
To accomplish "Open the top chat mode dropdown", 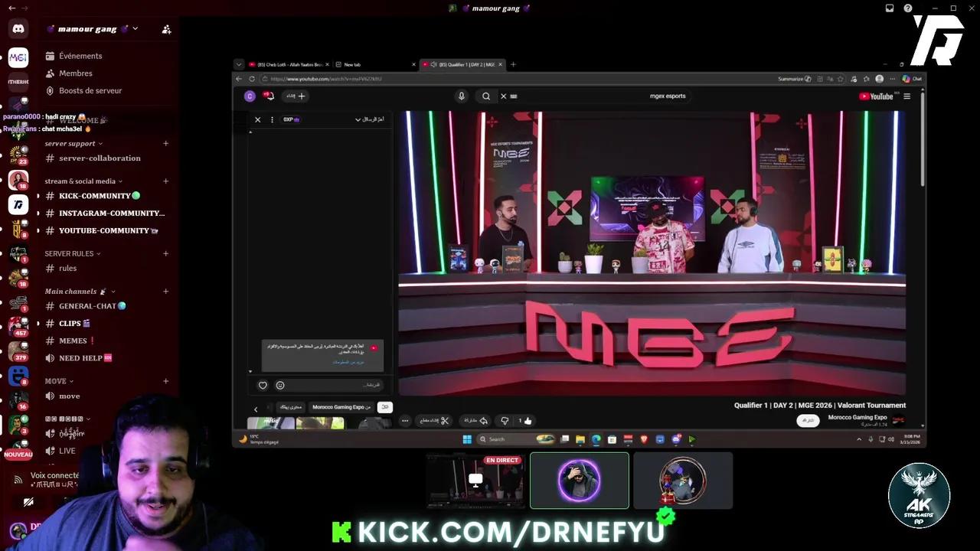I will [369, 119].
